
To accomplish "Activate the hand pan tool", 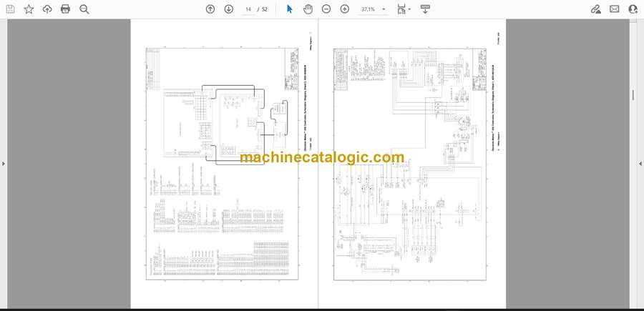I will pos(308,9).
